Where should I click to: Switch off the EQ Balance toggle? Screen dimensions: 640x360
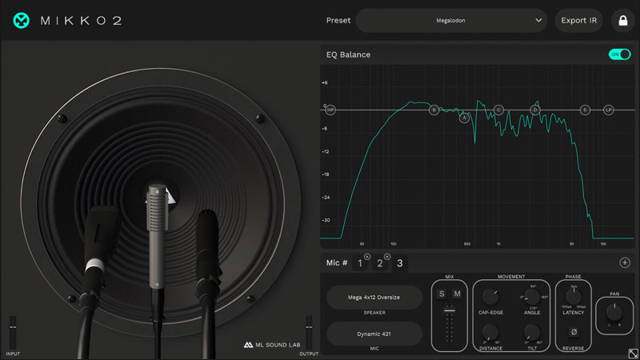[x=620, y=54]
